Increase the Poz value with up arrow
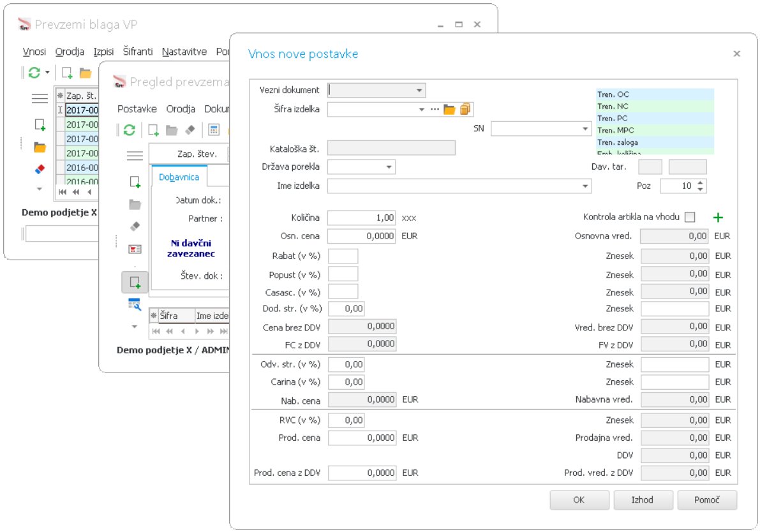This screenshot has width=760, height=532. [x=701, y=182]
